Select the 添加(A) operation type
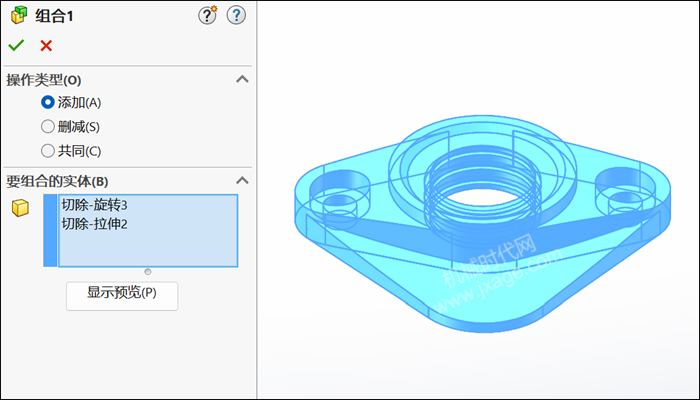700x400 pixels. coord(48,103)
